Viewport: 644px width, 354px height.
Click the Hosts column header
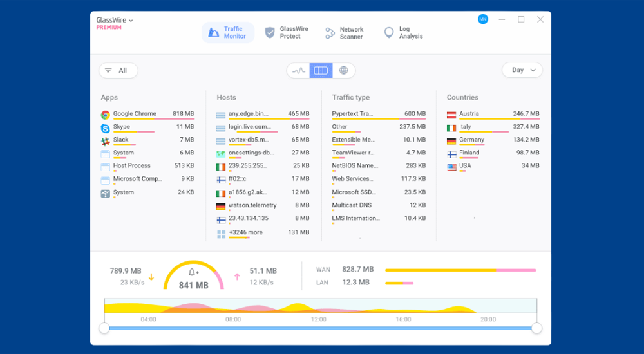[226, 97]
